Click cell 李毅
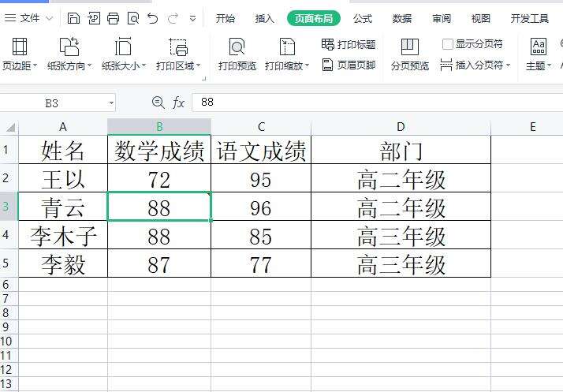 [63, 263]
